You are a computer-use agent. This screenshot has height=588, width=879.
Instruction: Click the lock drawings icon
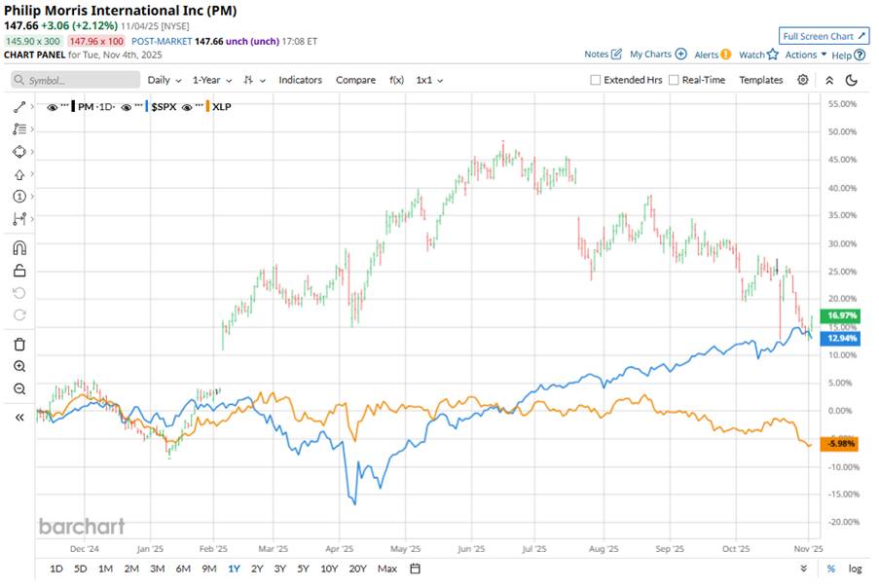click(x=18, y=271)
